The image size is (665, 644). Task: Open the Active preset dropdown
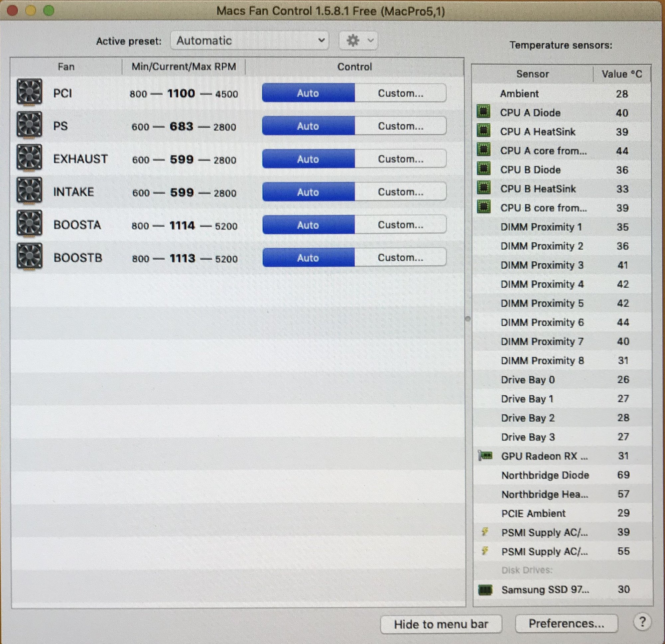[249, 41]
